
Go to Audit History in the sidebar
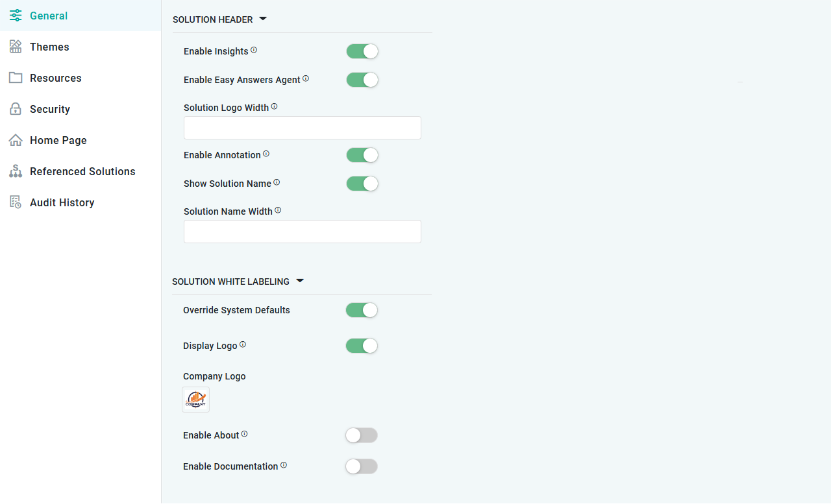click(62, 202)
